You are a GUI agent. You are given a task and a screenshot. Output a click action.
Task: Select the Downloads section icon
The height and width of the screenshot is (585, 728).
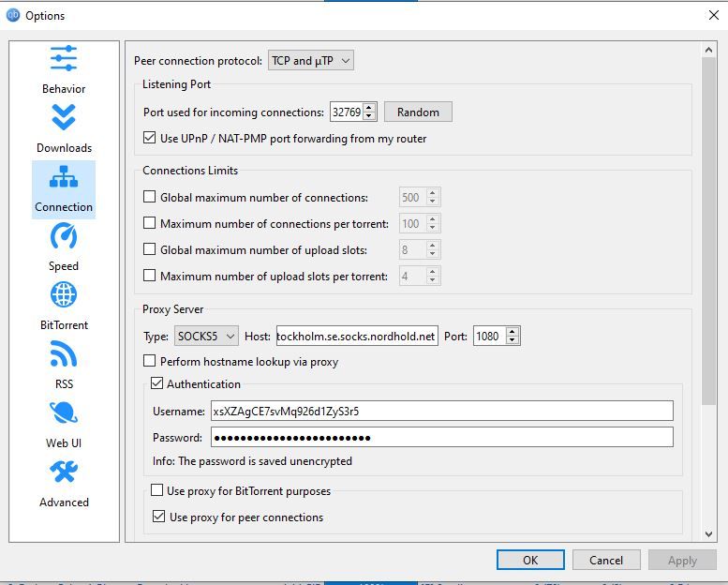point(64,118)
